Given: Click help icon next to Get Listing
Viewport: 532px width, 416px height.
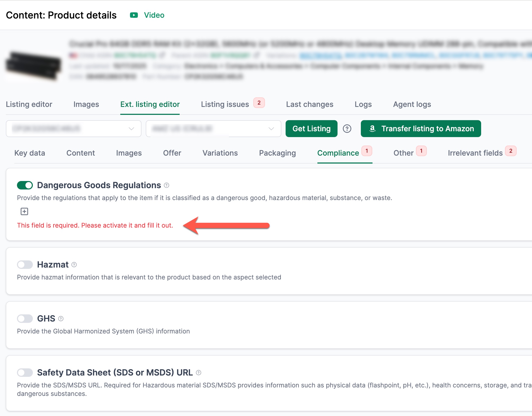Looking at the screenshot, I should pos(347,129).
